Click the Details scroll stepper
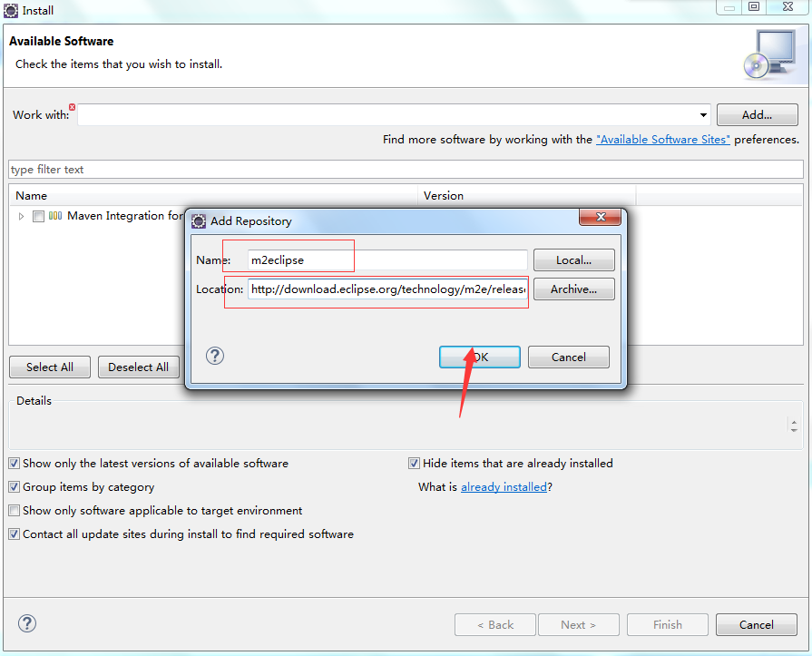This screenshot has width=812, height=656. (x=794, y=426)
